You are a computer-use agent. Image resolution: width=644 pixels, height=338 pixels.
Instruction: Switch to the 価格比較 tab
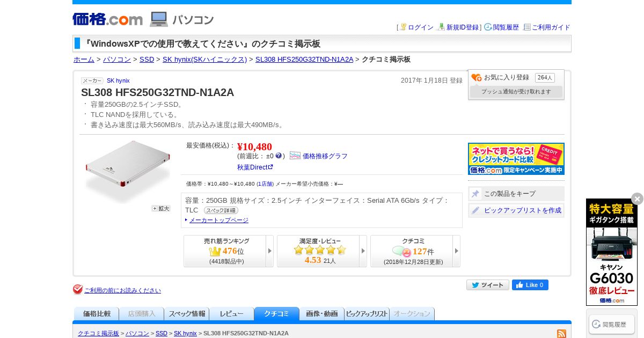[x=97, y=314]
